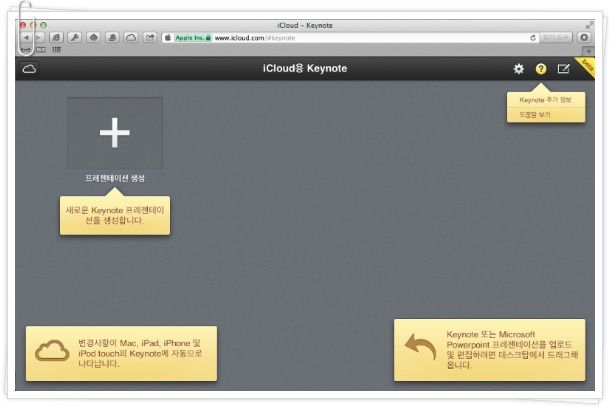This screenshot has width=609, height=409.
Task: Select the 'Keynote 추가 정보' menu entry
Action: tap(545, 100)
